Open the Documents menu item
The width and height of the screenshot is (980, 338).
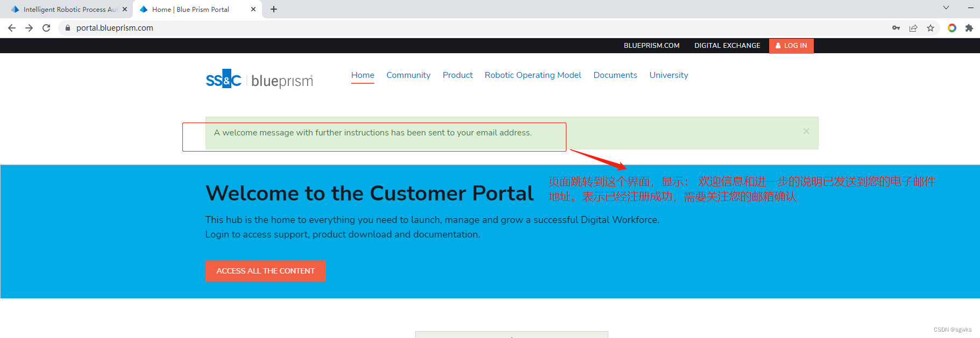click(615, 75)
